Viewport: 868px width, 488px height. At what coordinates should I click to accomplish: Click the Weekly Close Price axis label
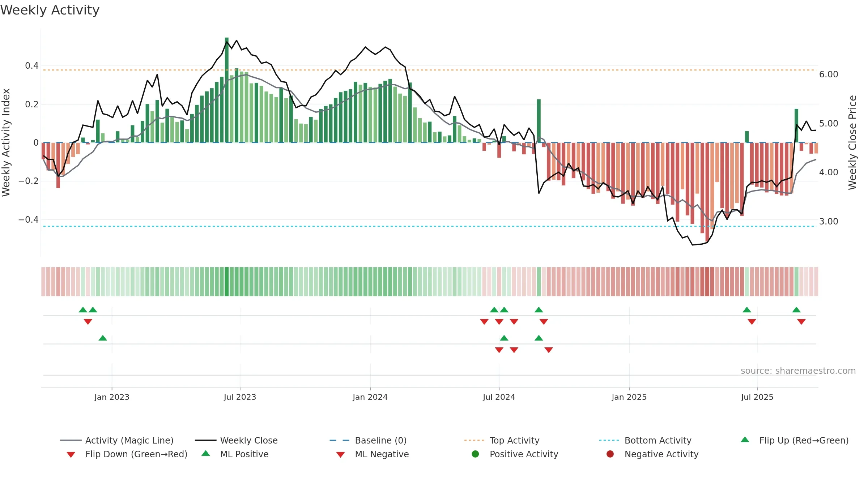[852, 142]
